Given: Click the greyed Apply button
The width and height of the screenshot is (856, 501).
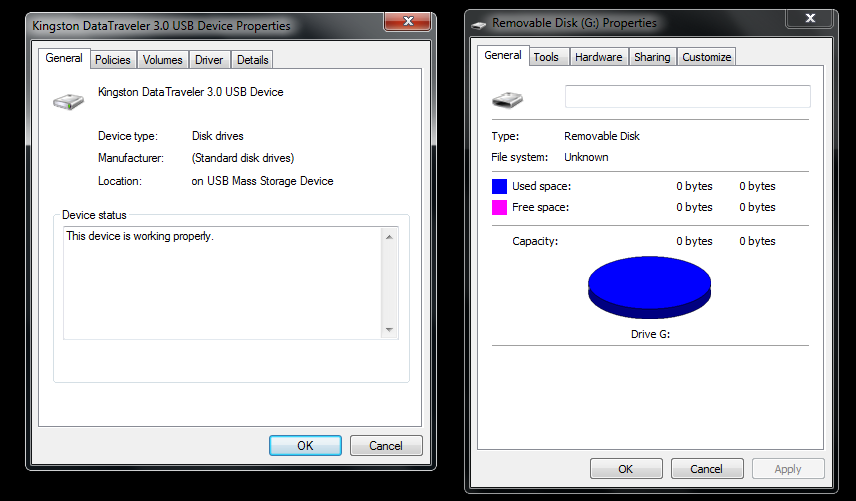Looking at the screenshot, I should (788, 469).
